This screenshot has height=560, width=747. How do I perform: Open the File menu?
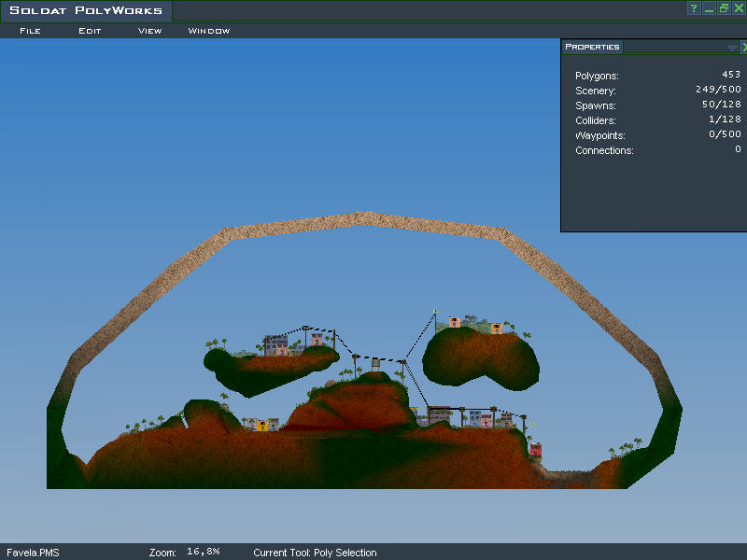point(30,31)
